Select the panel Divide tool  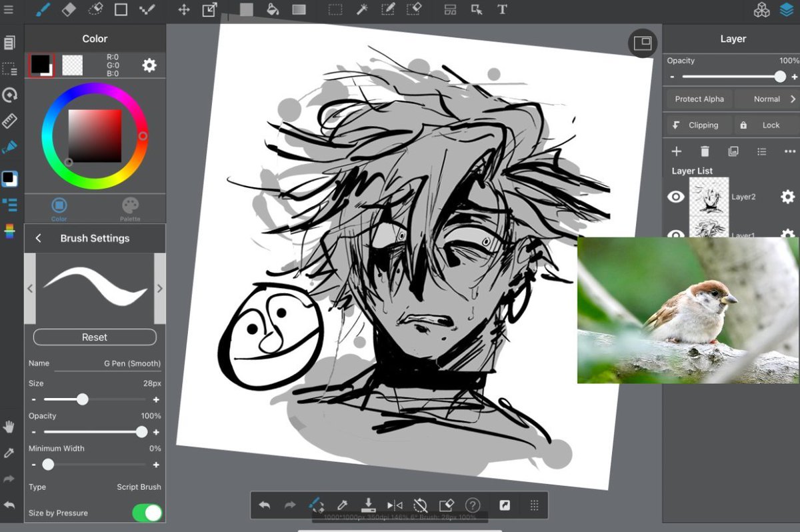coord(451,10)
